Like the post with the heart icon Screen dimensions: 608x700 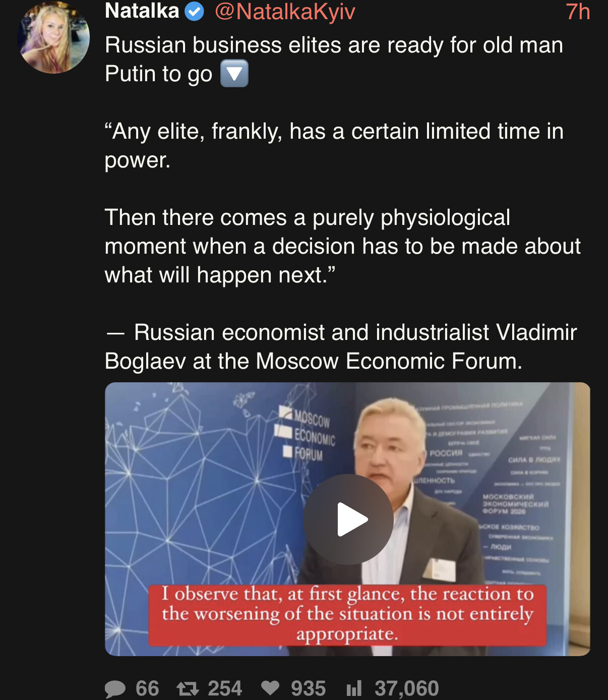(270, 688)
